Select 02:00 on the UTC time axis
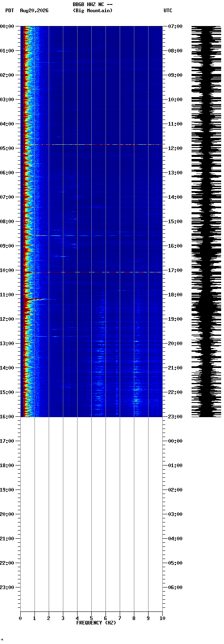This screenshot has width=224, height=644. (175, 490)
